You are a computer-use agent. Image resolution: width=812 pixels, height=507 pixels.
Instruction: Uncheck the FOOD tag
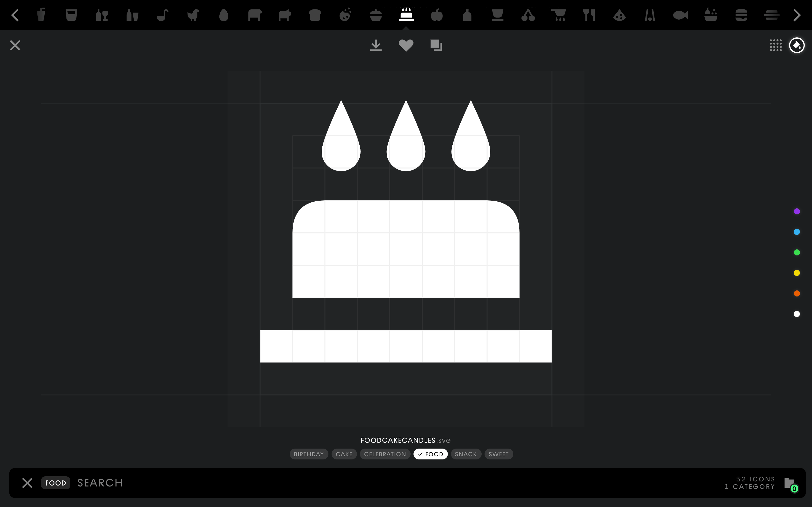[x=430, y=454]
